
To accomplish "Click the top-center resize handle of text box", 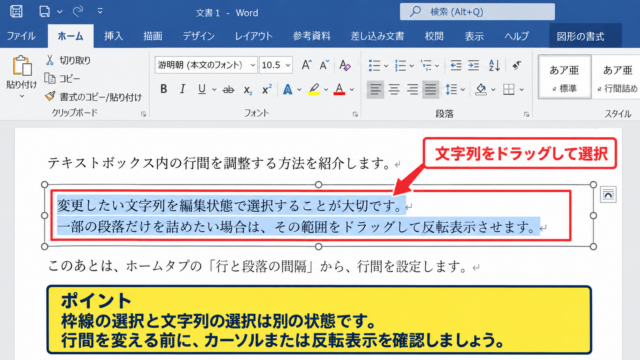I will 318,184.
